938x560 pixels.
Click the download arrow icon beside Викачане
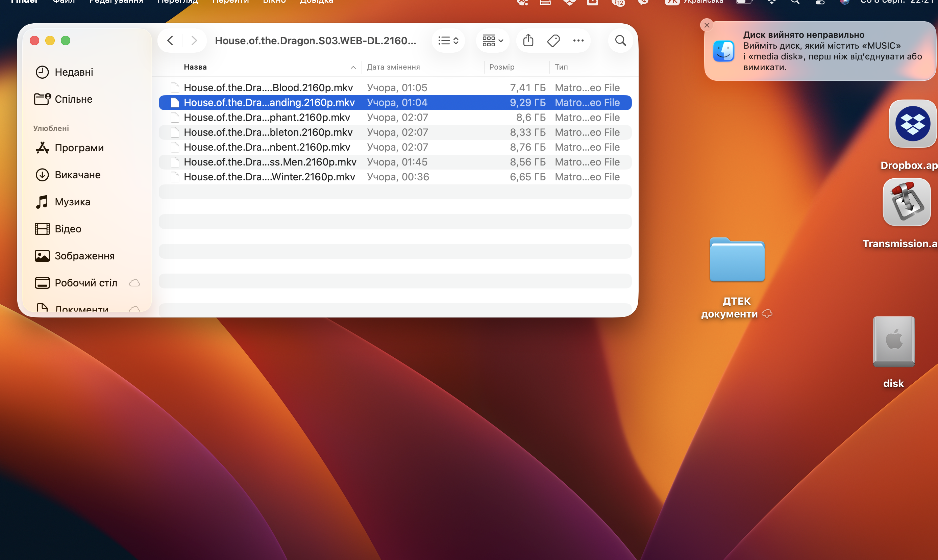coord(42,175)
